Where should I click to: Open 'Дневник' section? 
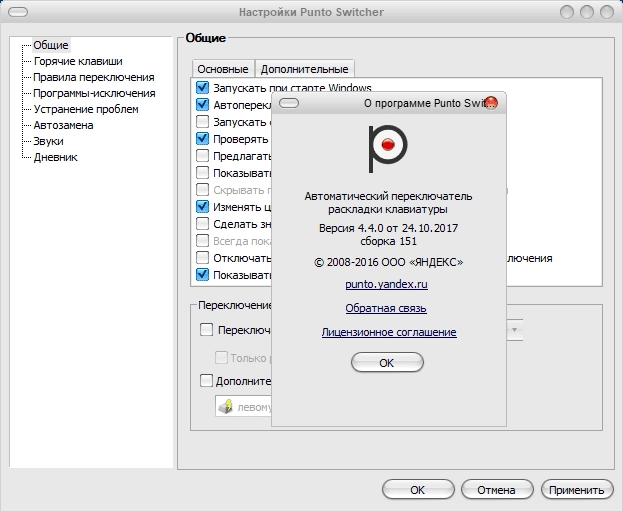click(x=56, y=157)
